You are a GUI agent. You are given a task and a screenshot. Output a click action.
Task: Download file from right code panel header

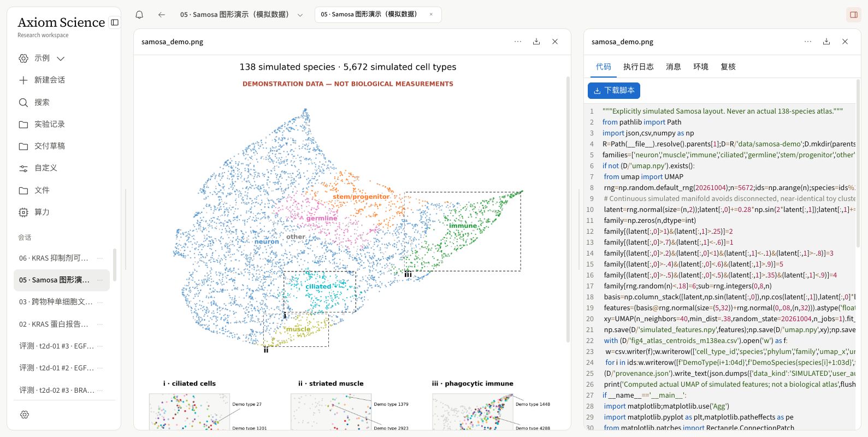826,42
